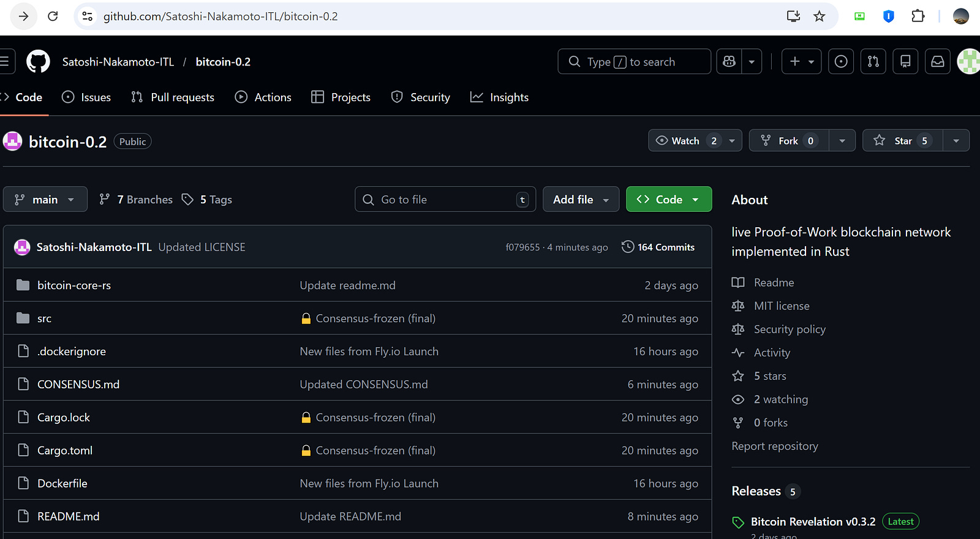View the 7 Branches link

(136, 200)
